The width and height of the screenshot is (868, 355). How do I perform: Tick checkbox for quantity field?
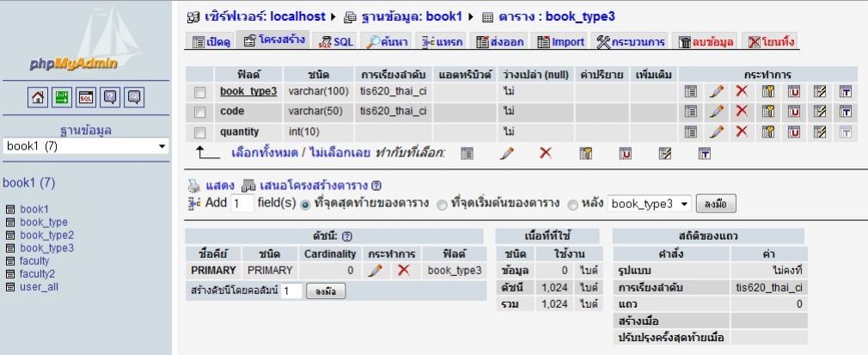200,133
